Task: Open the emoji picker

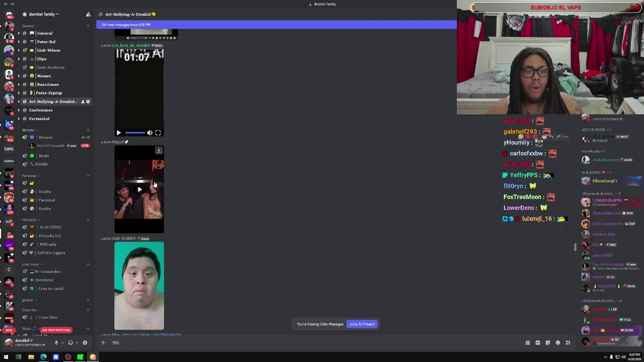Action: (x=558, y=342)
